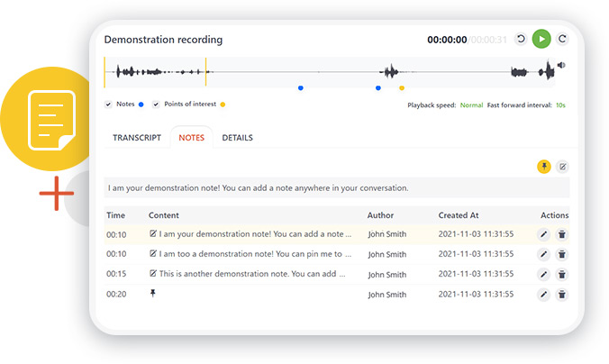The width and height of the screenshot is (609, 364).
Task: Open the DETAILS tab
Action: 237,138
